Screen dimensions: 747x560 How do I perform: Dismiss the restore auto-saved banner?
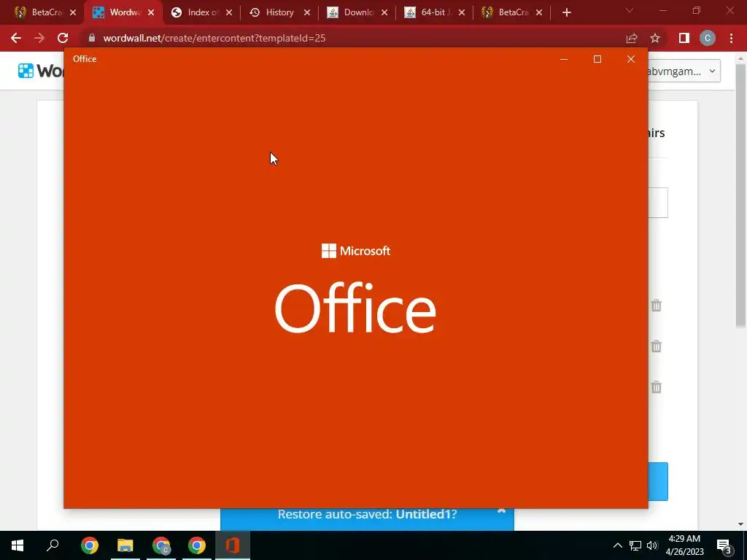tap(501, 512)
